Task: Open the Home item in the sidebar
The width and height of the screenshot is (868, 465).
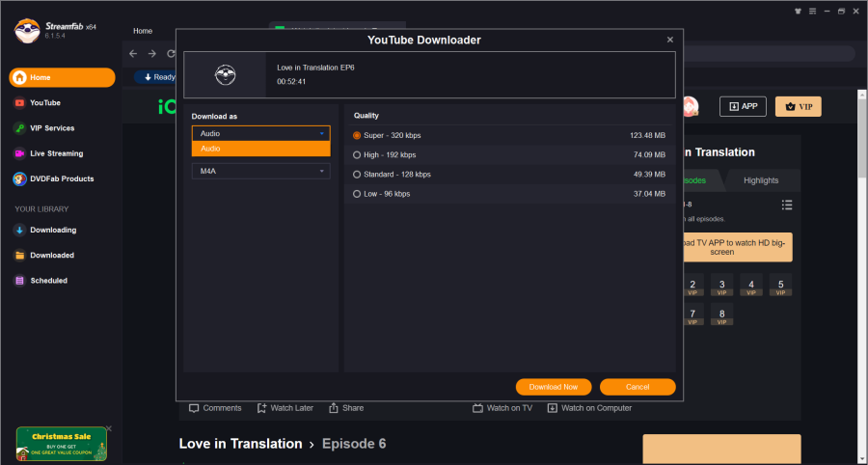Action: [62, 77]
